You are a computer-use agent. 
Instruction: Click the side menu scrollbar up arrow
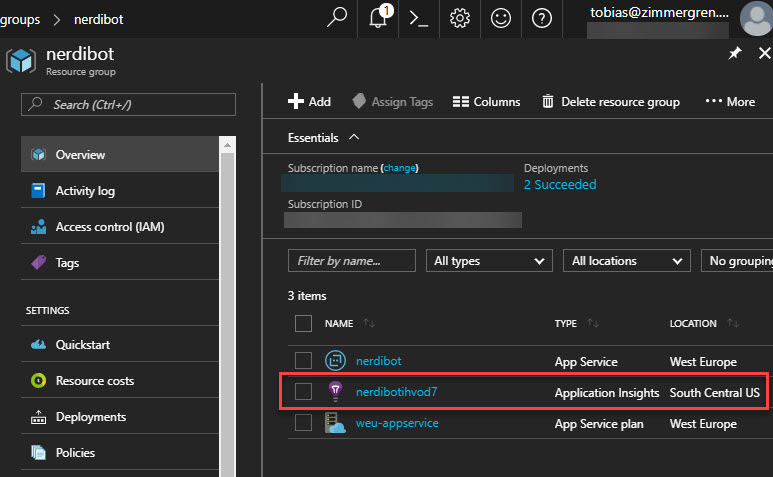[x=227, y=145]
